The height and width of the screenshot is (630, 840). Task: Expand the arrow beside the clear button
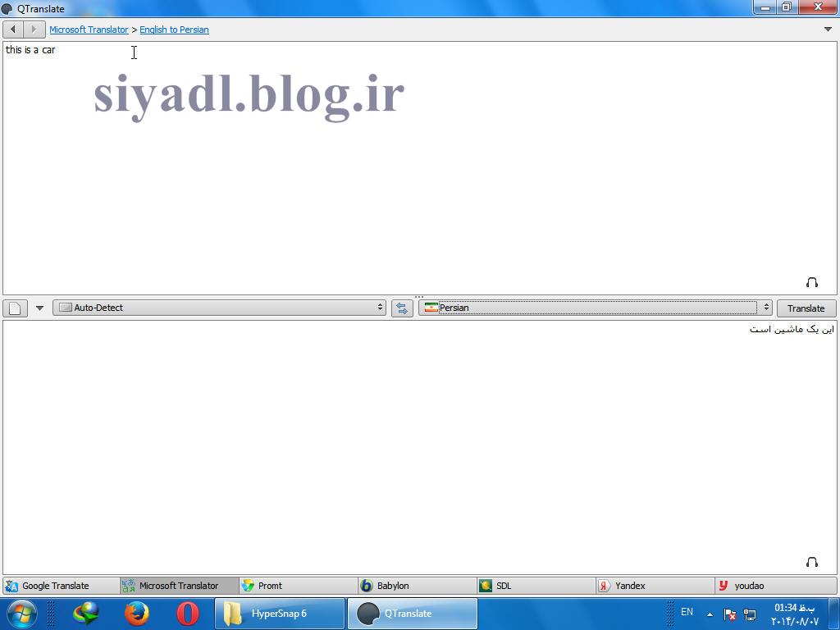[39, 308]
